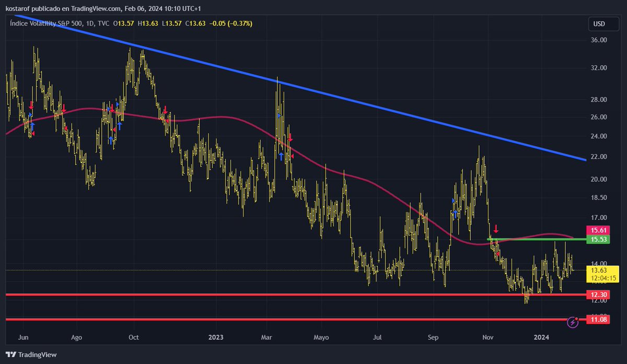627x364 pixels.
Task: Click the purple lightning bolt icon
Action: coord(573,322)
